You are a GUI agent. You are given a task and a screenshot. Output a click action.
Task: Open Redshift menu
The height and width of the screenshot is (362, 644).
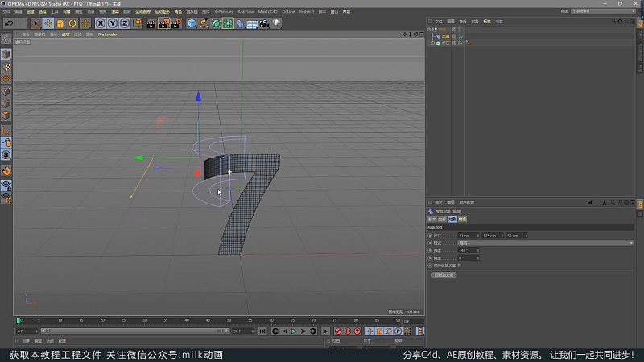(307, 12)
